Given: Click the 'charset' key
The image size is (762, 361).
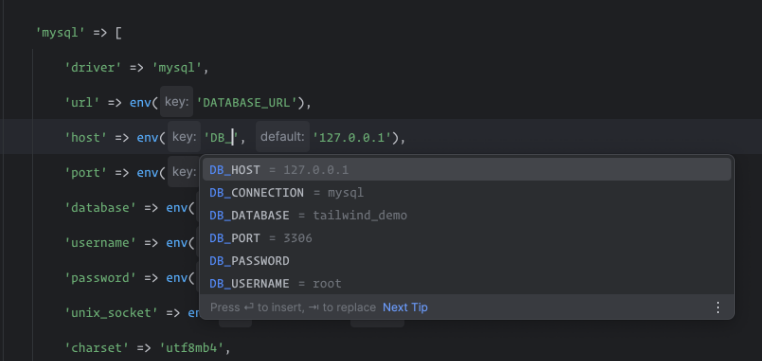Looking at the screenshot, I should click(97, 348).
